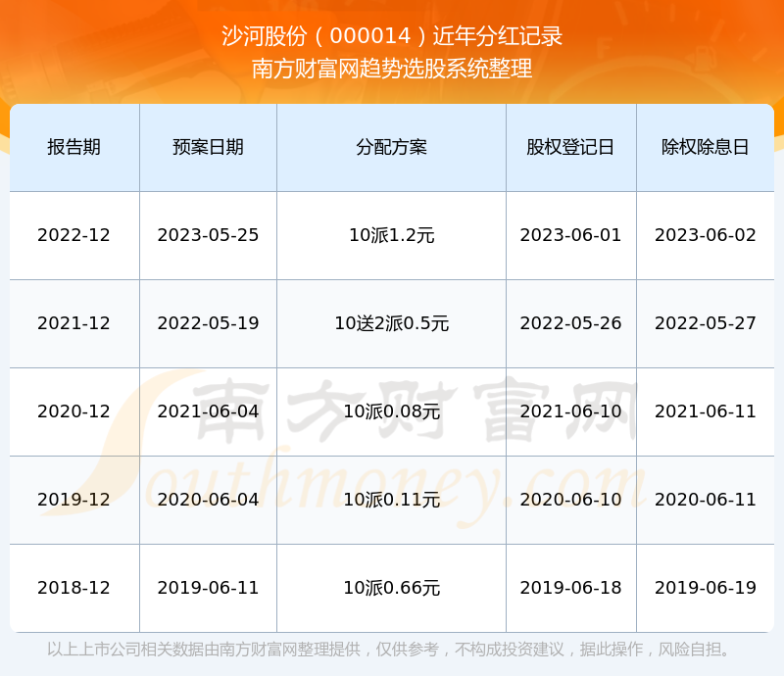Click report period cell 2021-12

click(x=74, y=323)
